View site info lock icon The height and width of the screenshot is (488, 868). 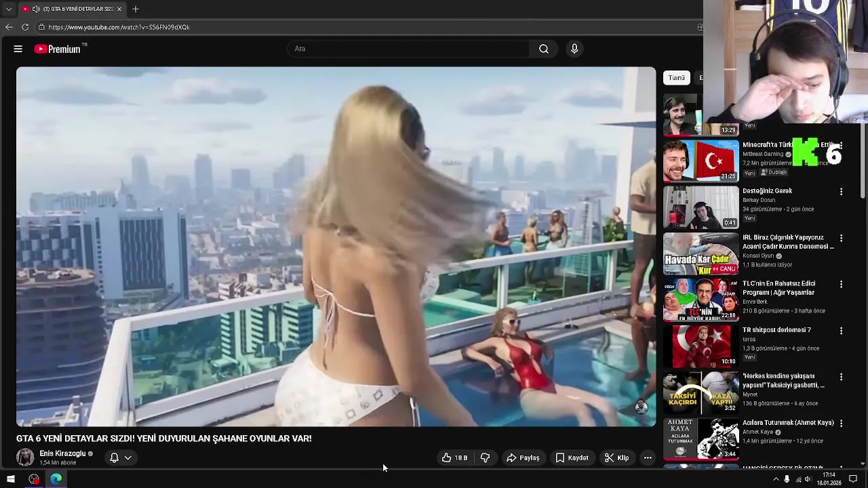pyautogui.click(x=41, y=27)
